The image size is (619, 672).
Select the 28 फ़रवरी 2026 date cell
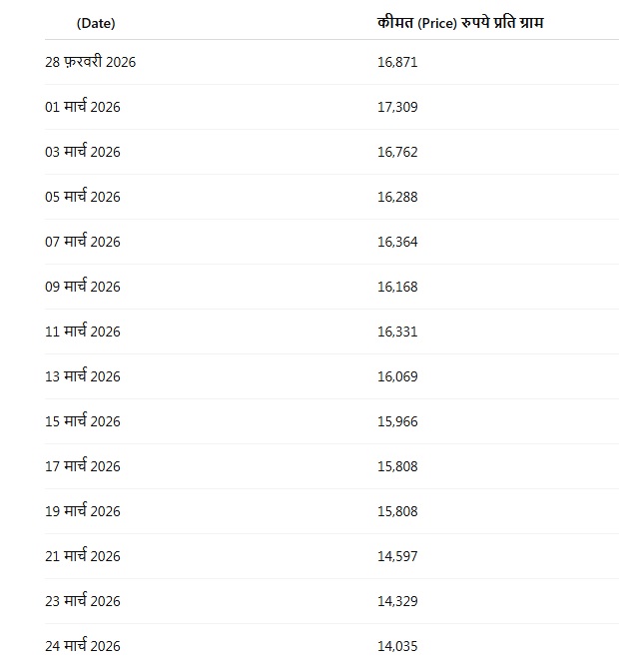click(x=90, y=62)
